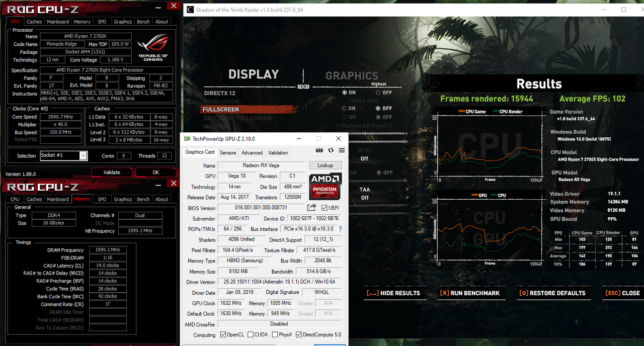The width and height of the screenshot is (644, 346).
Task: Click the Driver Date value 'Jan 09, 2019'
Action: click(x=239, y=293)
